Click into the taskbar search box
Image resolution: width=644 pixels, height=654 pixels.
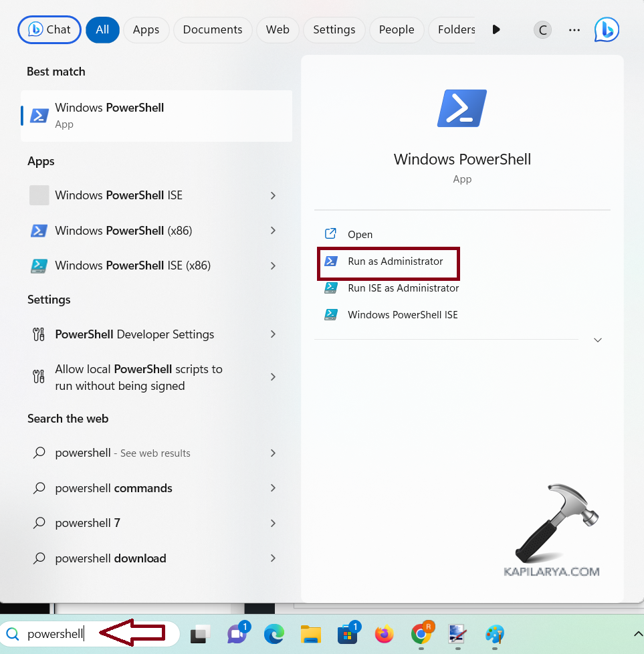90,634
